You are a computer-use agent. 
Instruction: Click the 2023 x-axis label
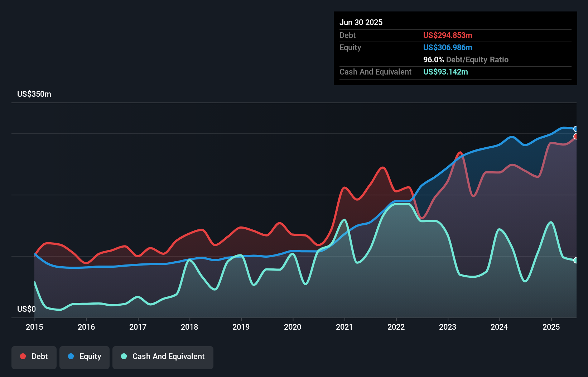(x=448, y=327)
